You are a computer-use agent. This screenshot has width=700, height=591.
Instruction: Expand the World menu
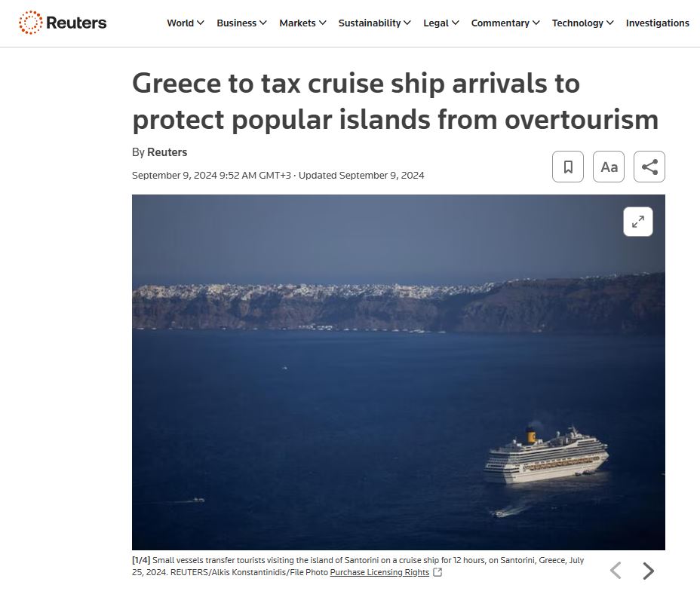(186, 23)
